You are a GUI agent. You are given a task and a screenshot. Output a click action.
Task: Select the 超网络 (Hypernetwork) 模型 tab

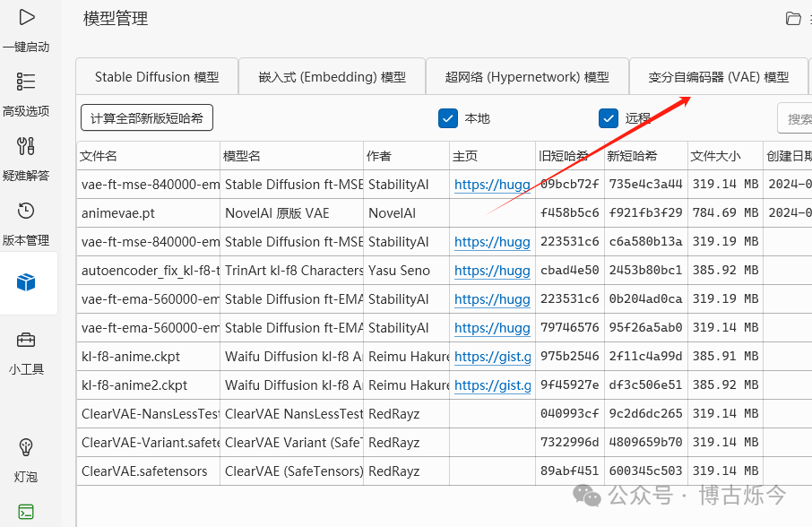click(527, 76)
